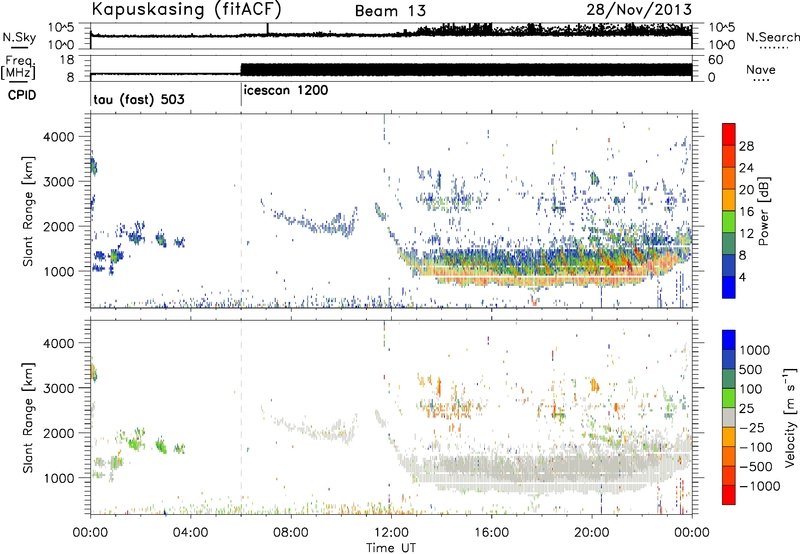Click the 'N.Sky' legend label
This screenshot has width=800, height=554.
tap(19, 37)
